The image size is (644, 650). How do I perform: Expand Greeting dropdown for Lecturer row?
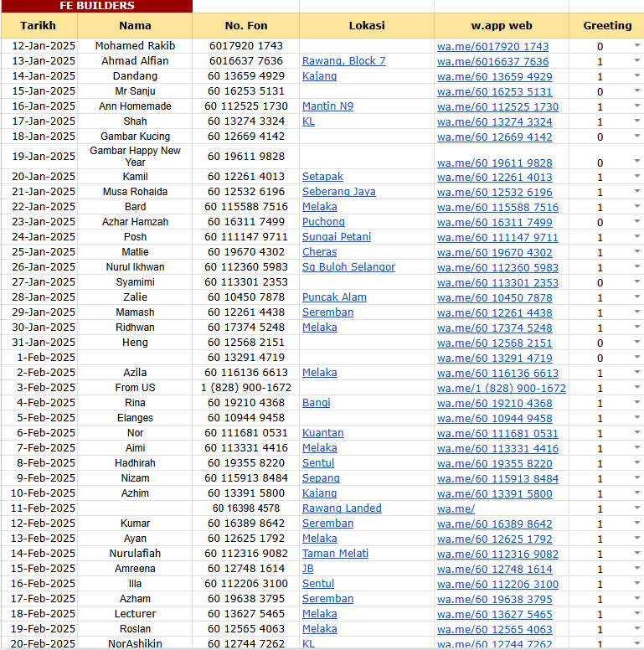pyautogui.click(x=636, y=614)
